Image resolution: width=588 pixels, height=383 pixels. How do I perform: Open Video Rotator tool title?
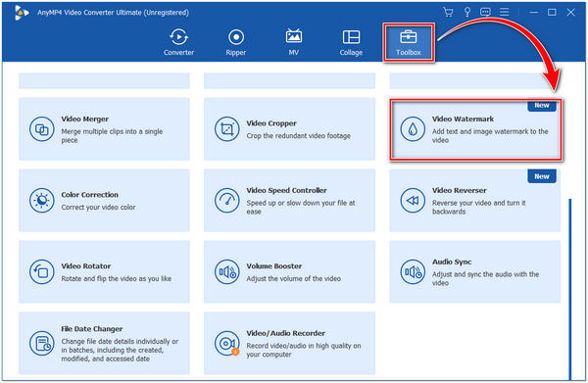pyautogui.click(x=86, y=266)
